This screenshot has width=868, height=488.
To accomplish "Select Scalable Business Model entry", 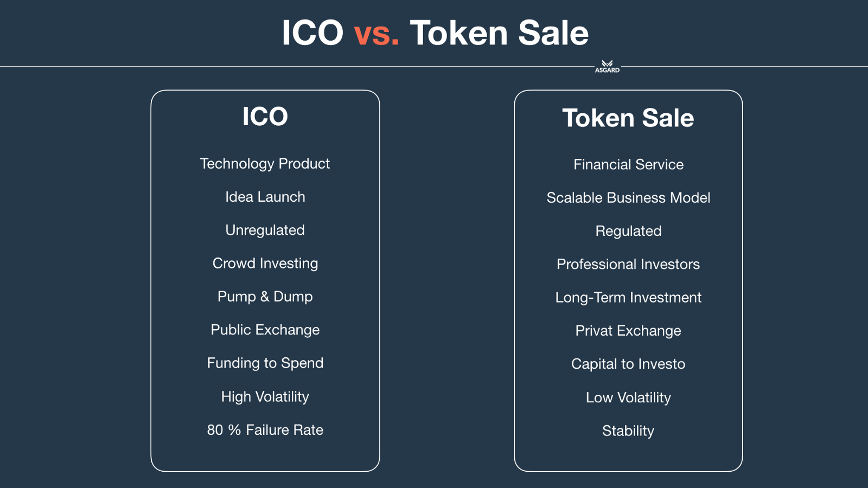I will coord(628,198).
